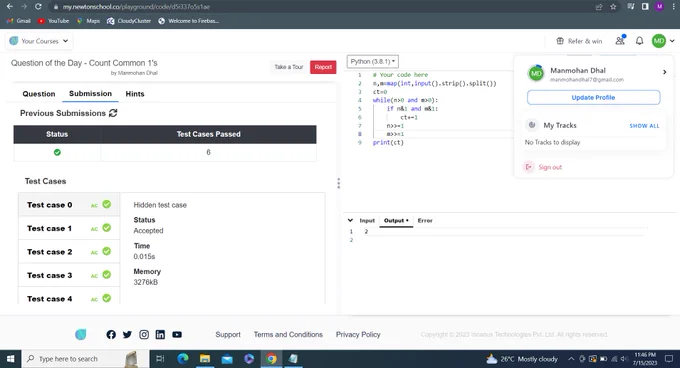This screenshot has width=680, height=368.
Task: Click Take a Tour button
Action: coord(288,67)
